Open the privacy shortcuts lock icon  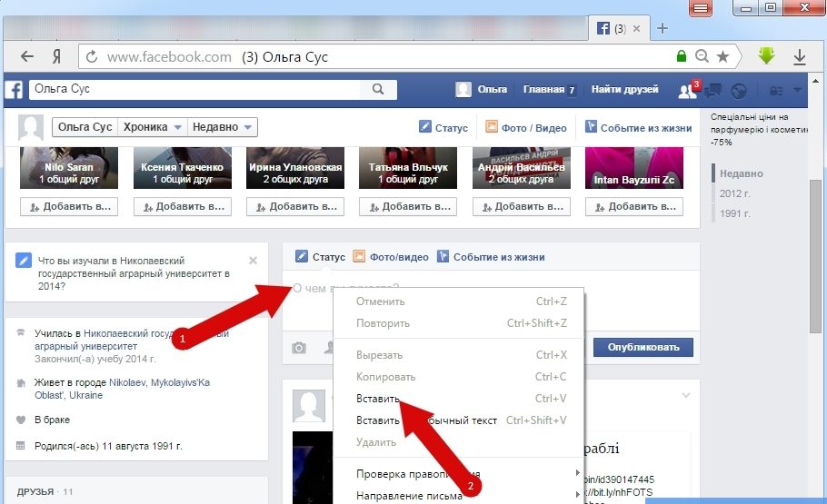(776, 91)
